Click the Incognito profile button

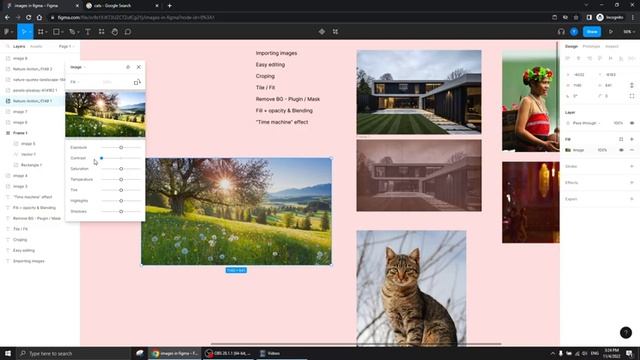[610, 18]
